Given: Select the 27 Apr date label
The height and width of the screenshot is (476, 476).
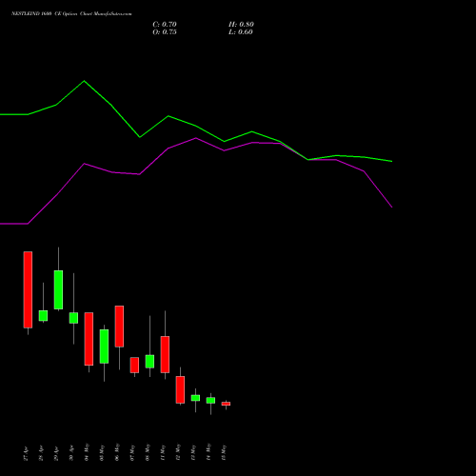Looking at the screenshot, I should click(x=26, y=453).
